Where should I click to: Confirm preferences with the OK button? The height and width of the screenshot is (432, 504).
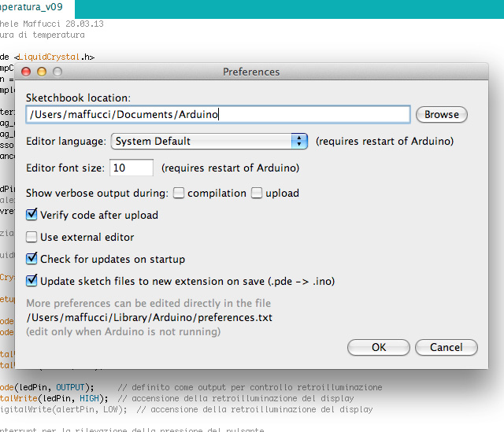point(379,347)
